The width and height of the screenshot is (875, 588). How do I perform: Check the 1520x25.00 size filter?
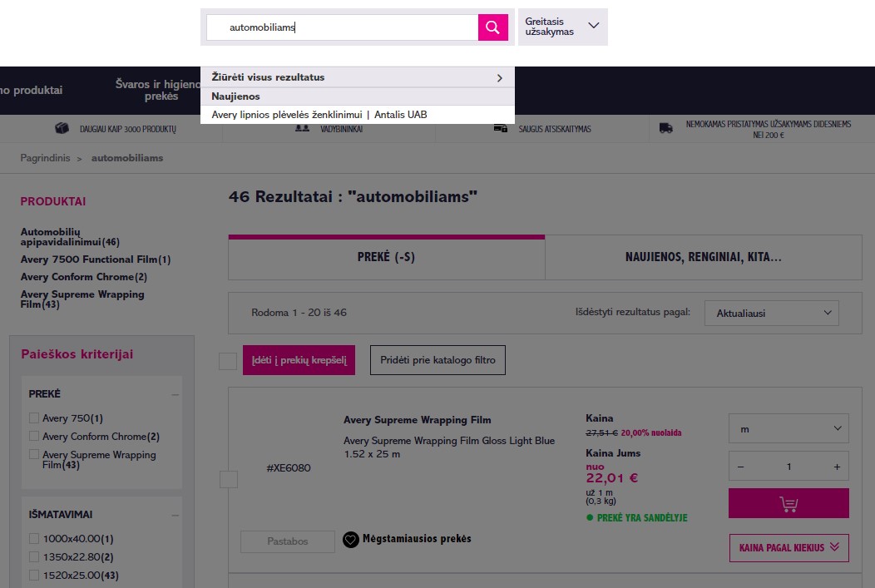coord(34,576)
